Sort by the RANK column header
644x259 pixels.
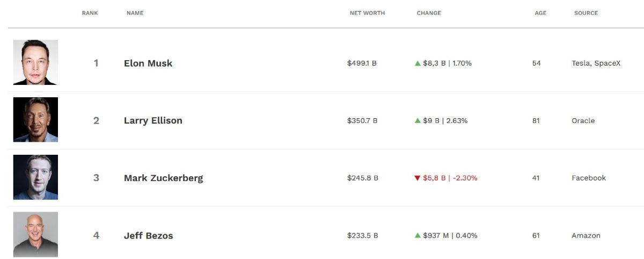pos(90,13)
